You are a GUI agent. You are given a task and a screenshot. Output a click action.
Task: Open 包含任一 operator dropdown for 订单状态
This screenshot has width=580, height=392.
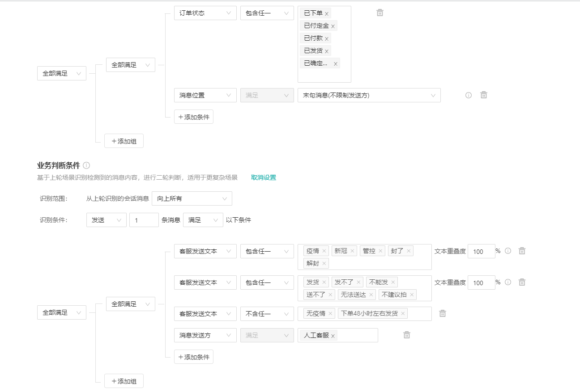click(x=267, y=13)
